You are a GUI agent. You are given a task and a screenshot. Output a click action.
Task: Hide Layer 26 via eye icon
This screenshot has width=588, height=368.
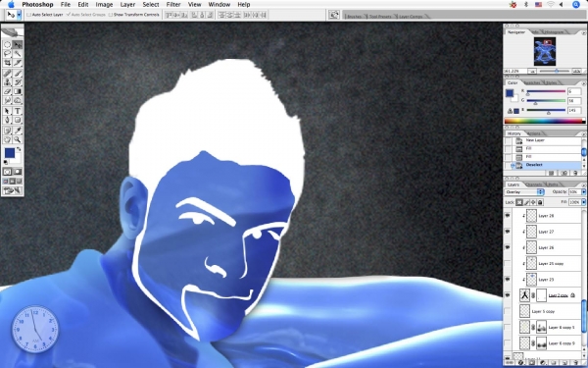click(x=508, y=247)
